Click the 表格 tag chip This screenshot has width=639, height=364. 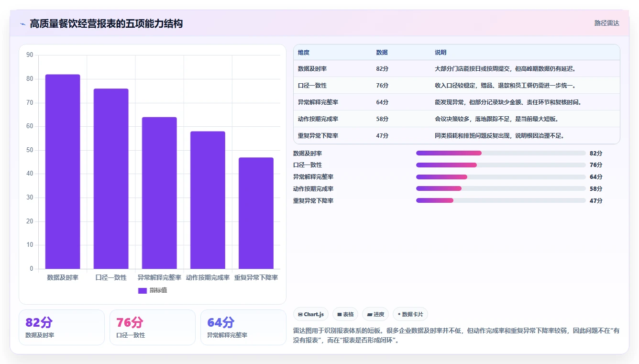[x=345, y=314]
